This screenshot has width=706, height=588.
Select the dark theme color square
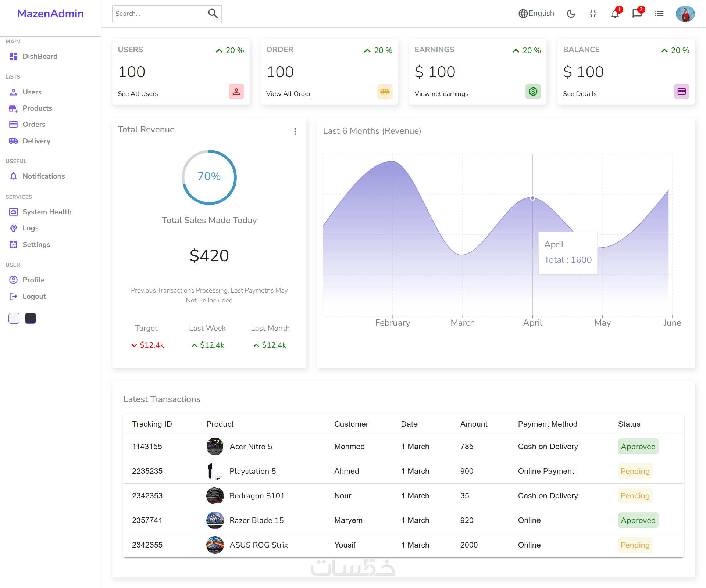31,318
